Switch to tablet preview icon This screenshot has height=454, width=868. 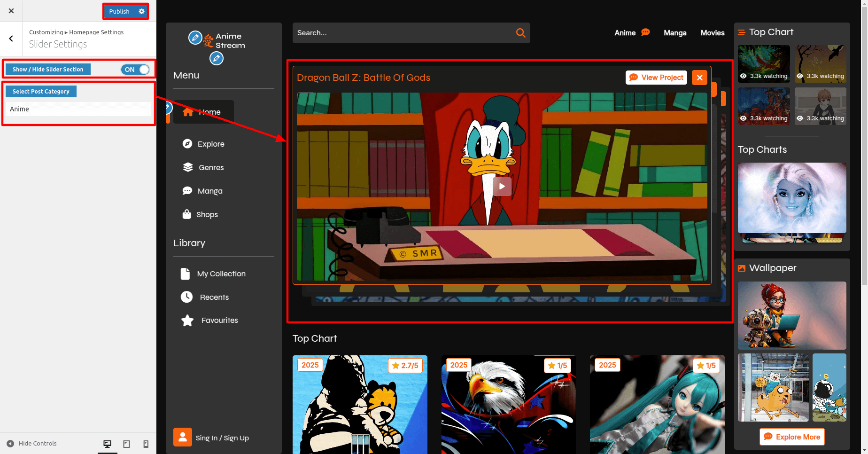tap(126, 444)
